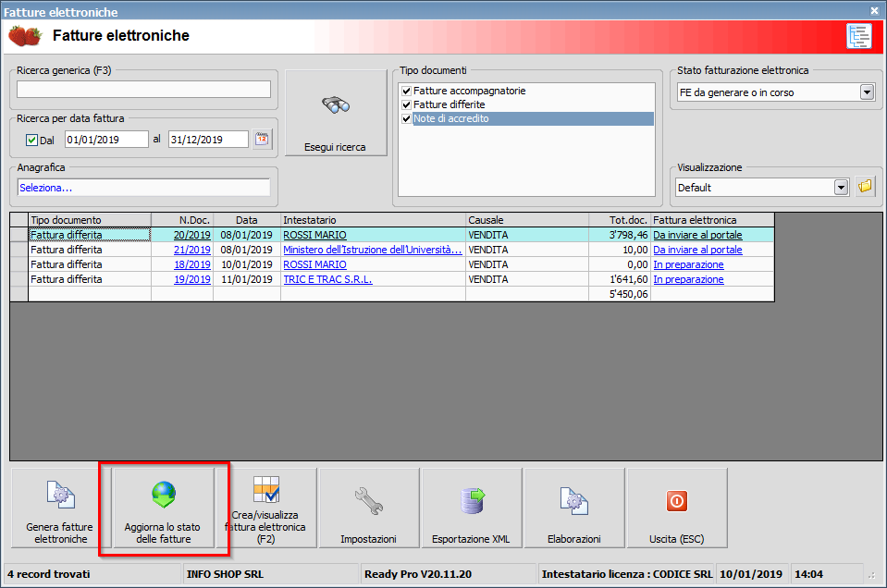Image resolution: width=887 pixels, height=588 pixels.
Task: Sort by N.Doc. column header
Action: click(x=182, y=220)
